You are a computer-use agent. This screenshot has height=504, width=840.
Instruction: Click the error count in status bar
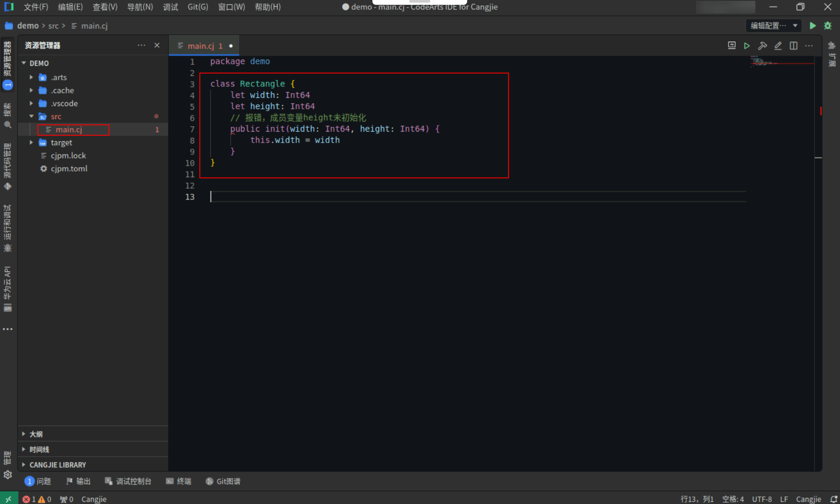pos(30,499)
